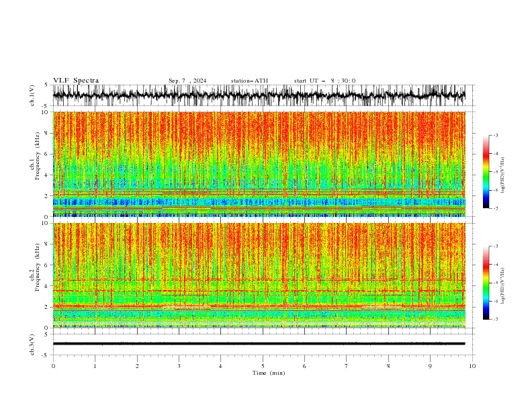The height and width of the screenshot is (411, 532).
Task: Click time axis tick label "2"
Action: [x=137, y=366]
